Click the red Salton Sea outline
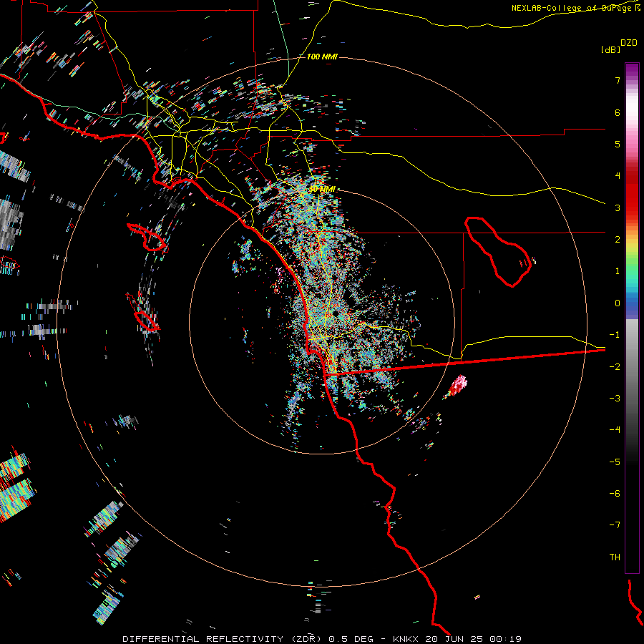 (498, 251)
